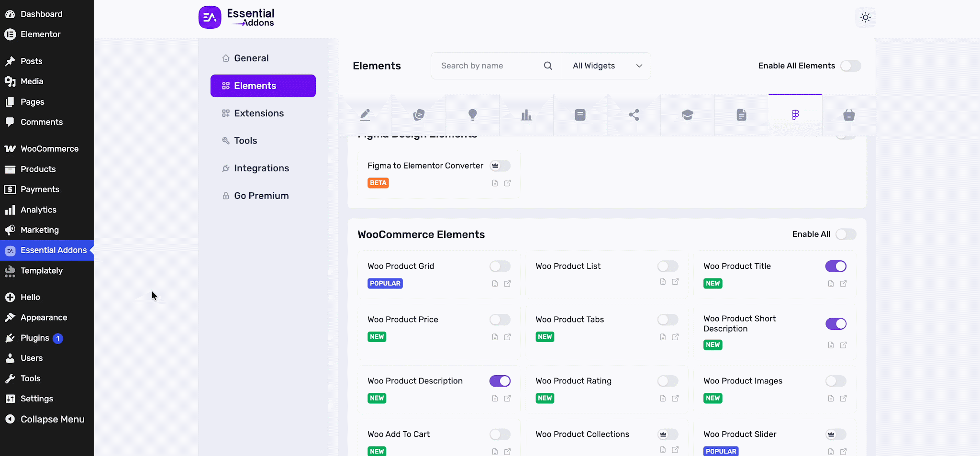Open Elementor in admin menu
The width and height of the screenshot is (980, 456).
pyautogui.click(x=47, y=34)
